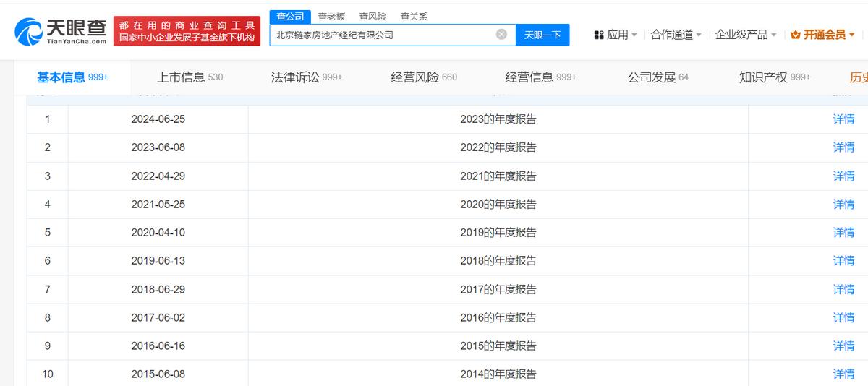This screenshot has height=386, width=868.
Task: Open 详情 for the 2018 annual report
Action: (x=843, y=261)
